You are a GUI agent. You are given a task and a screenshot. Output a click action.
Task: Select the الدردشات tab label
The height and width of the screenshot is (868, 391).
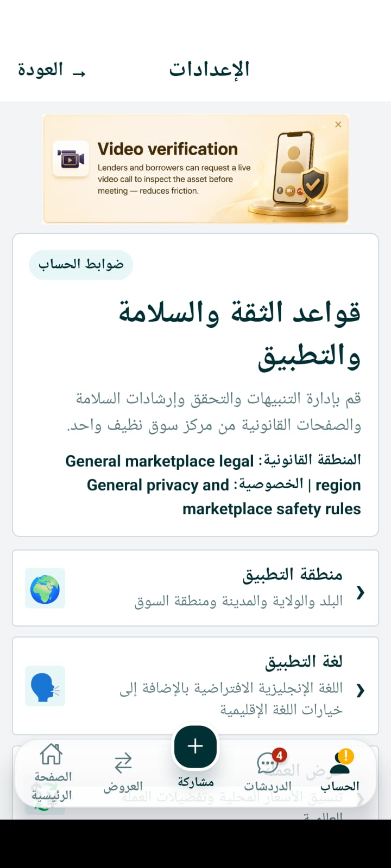[268, 786]
